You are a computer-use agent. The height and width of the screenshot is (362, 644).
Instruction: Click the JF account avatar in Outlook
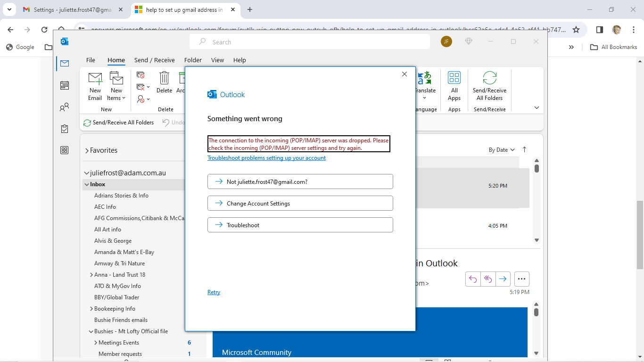click(446, 41)
